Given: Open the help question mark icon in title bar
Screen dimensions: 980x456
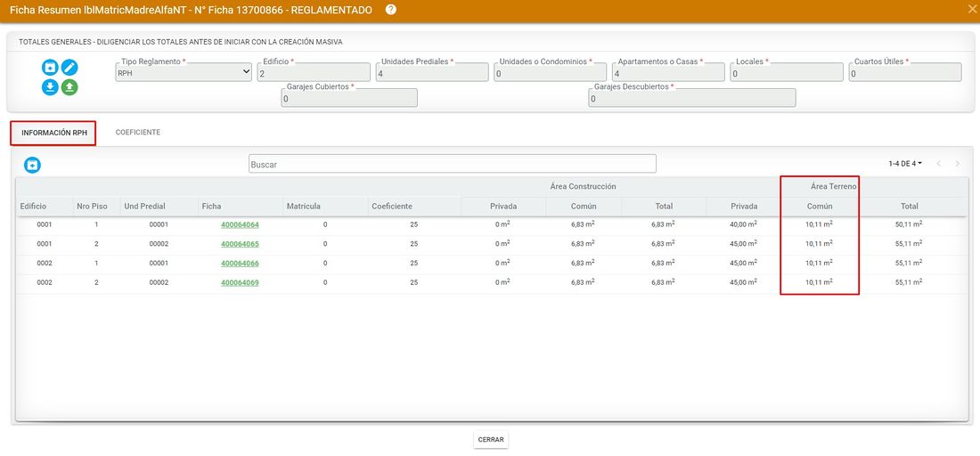Looking at the screenshot, I should click(390, 10).
